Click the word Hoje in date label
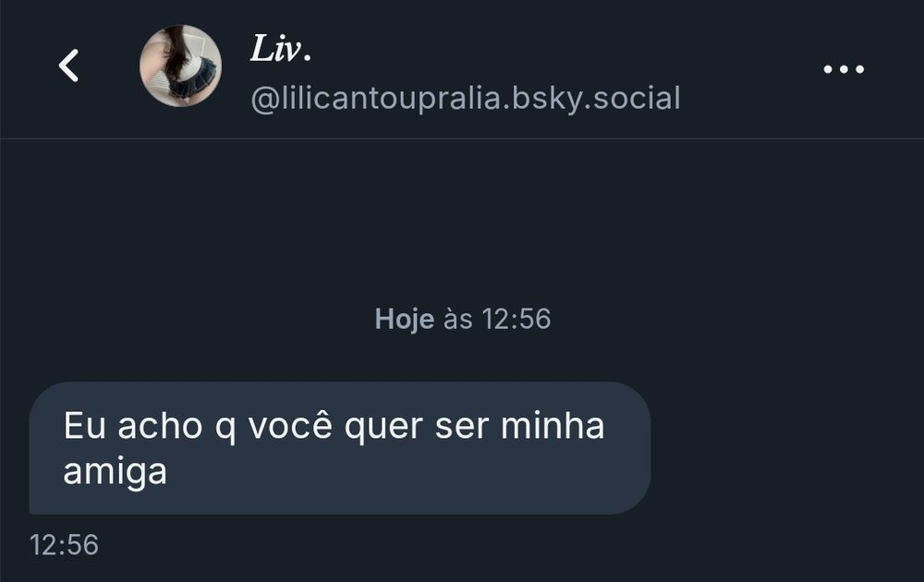Viewport: 924px width, 582px height. [405, 320]
